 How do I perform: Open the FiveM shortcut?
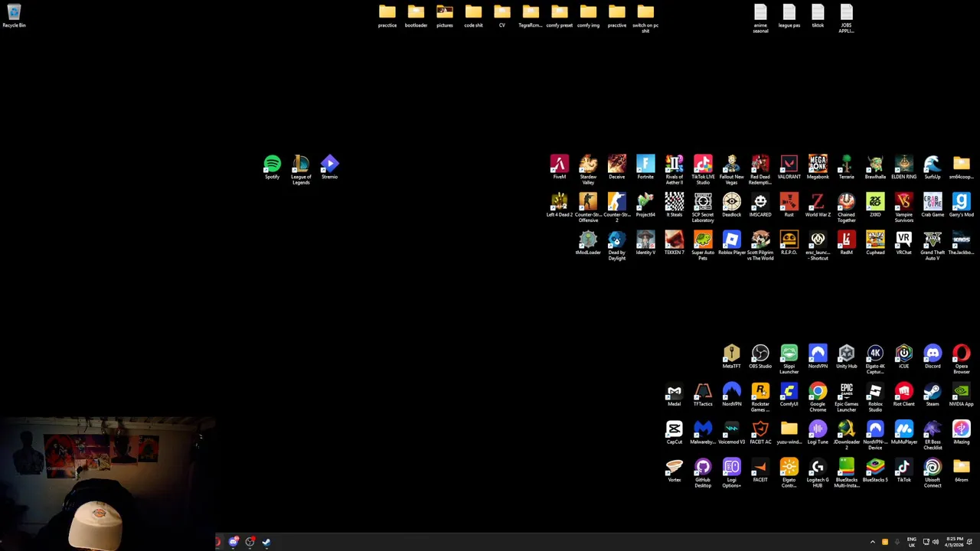(x=560, y=168)
